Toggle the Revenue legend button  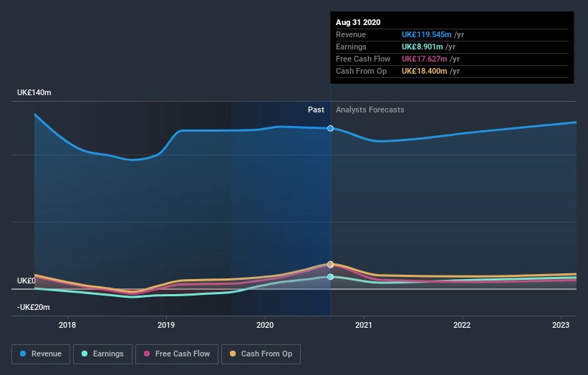pos(41,354)
